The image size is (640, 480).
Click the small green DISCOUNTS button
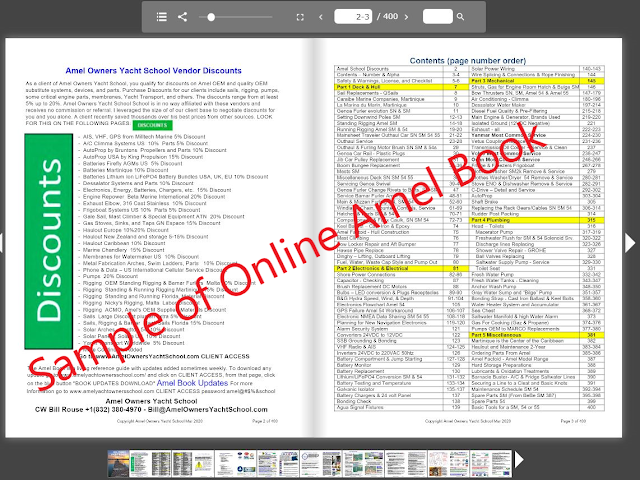(153, 125)
